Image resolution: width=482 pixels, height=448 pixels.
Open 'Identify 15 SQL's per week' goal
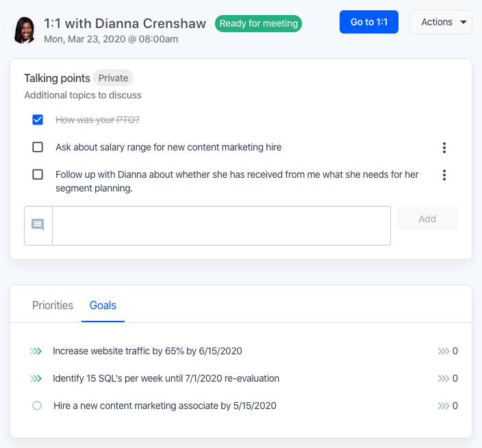point(166,378)
